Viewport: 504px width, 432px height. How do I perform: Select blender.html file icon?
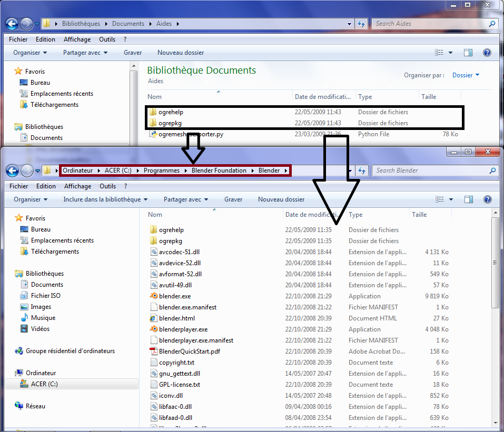154,318
